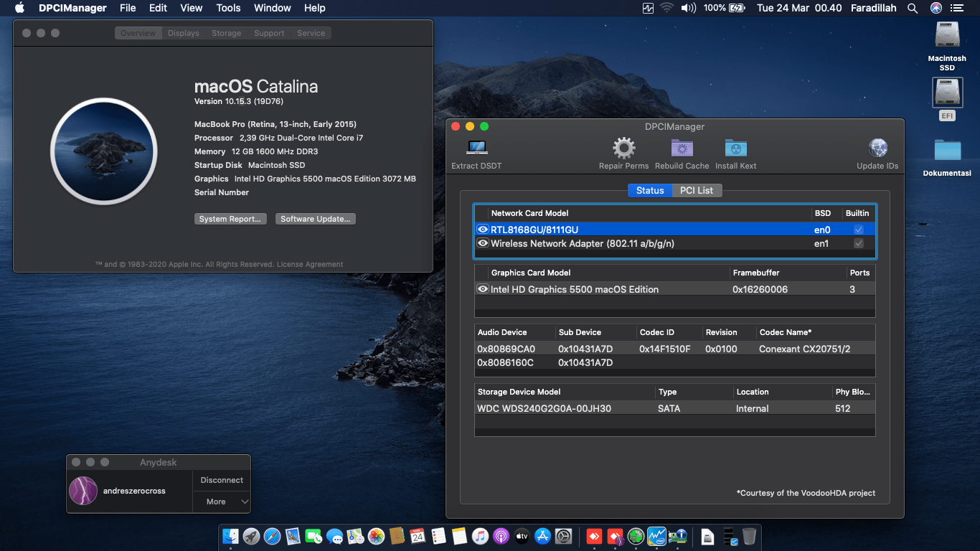Click the System Report... button

click(231, 219)
